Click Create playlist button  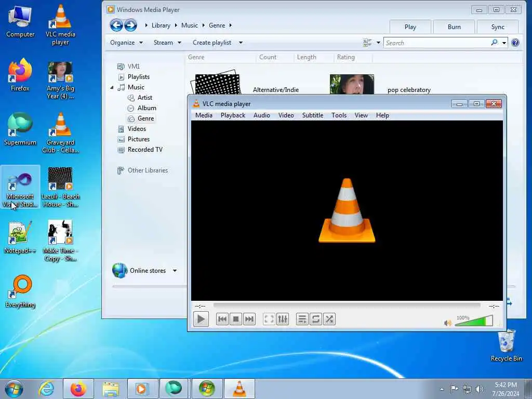point(212,43)
